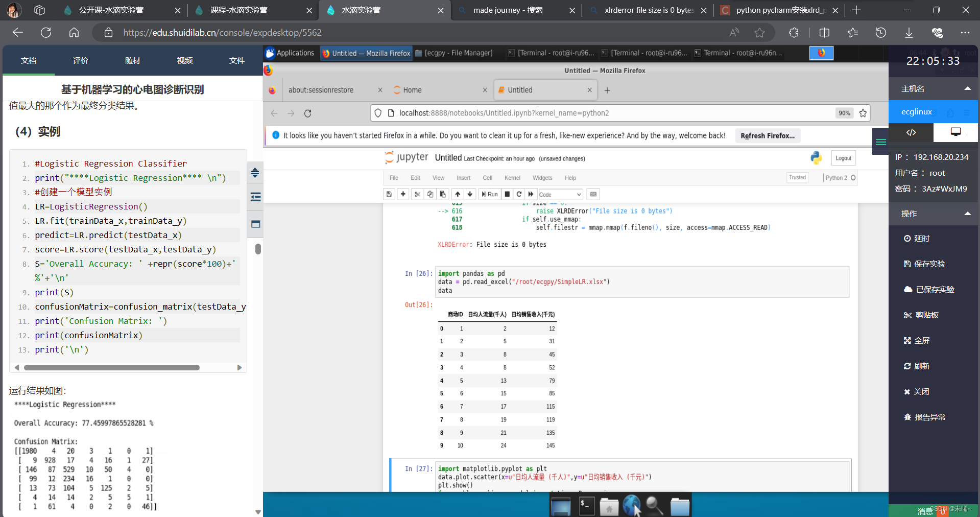Toggle the document panel collapse arrows
This screenshot has width=980, height=517.
pyautogui.click(x=255, y=173)
